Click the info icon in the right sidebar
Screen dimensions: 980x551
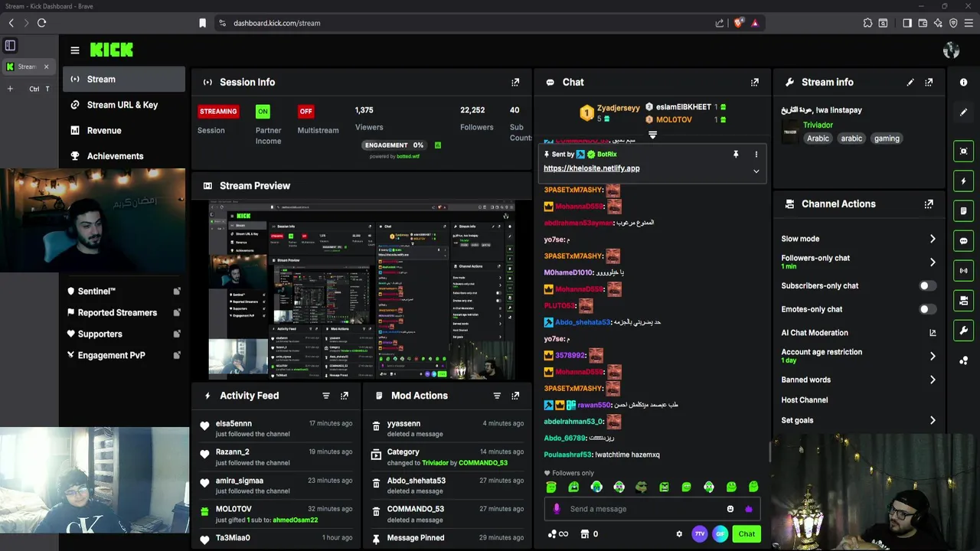(964, 82)
